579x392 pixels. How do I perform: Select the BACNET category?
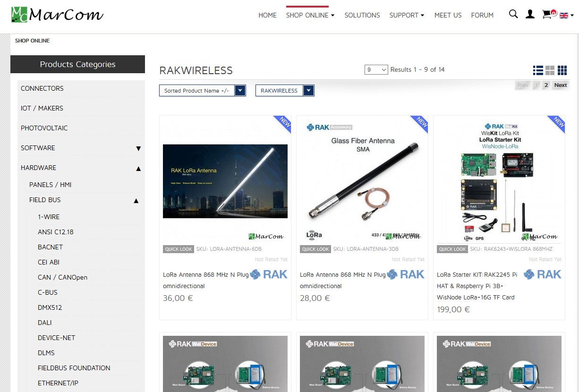50,247
